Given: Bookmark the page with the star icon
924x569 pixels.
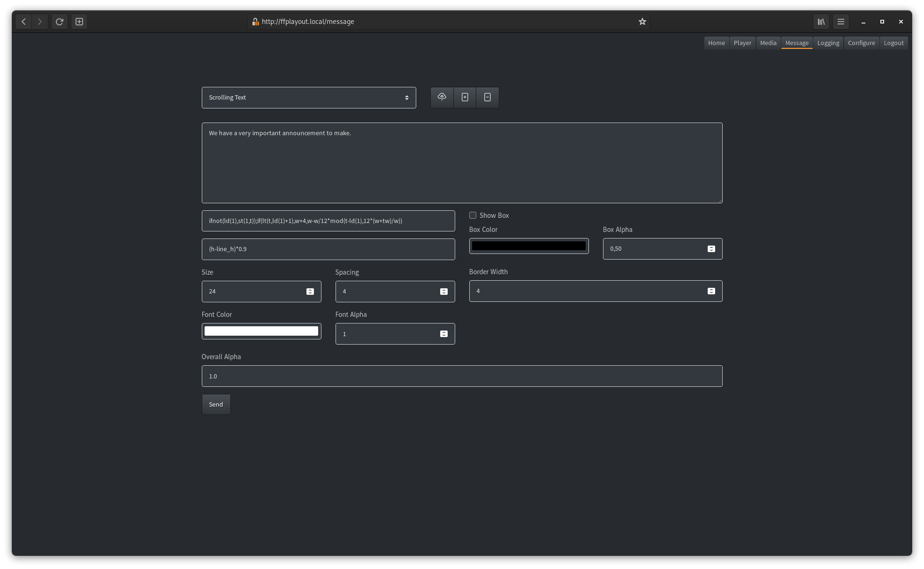Looking at the screenshot, I should [642, 22].
